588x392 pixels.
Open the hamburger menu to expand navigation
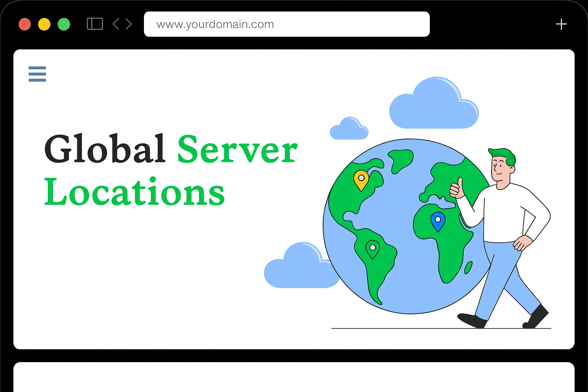coord(37,74)
